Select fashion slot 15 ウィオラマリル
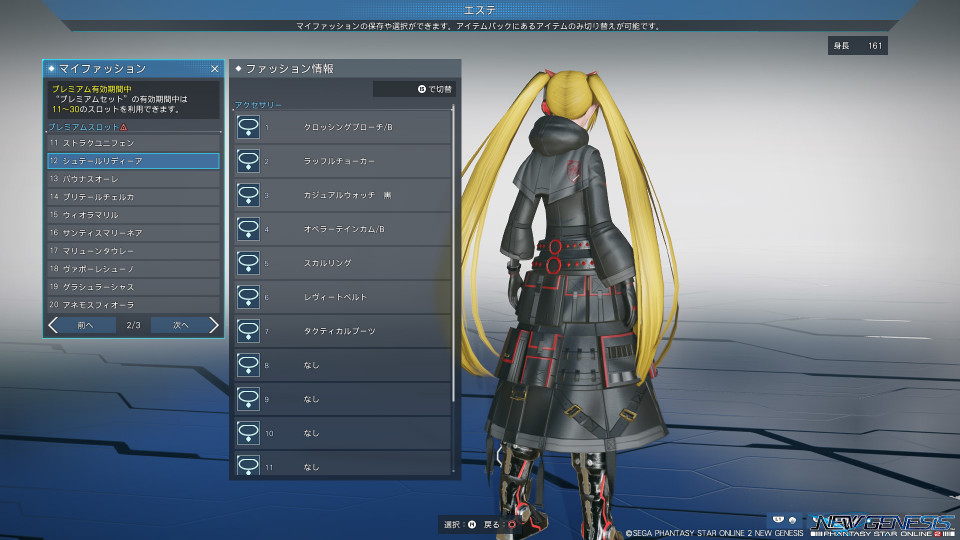The image size is (960, 540). tap(133, 215)
